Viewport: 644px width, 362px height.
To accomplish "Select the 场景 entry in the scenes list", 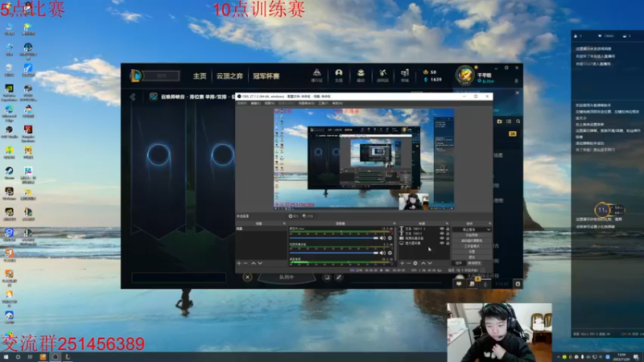I will [261, 228].
